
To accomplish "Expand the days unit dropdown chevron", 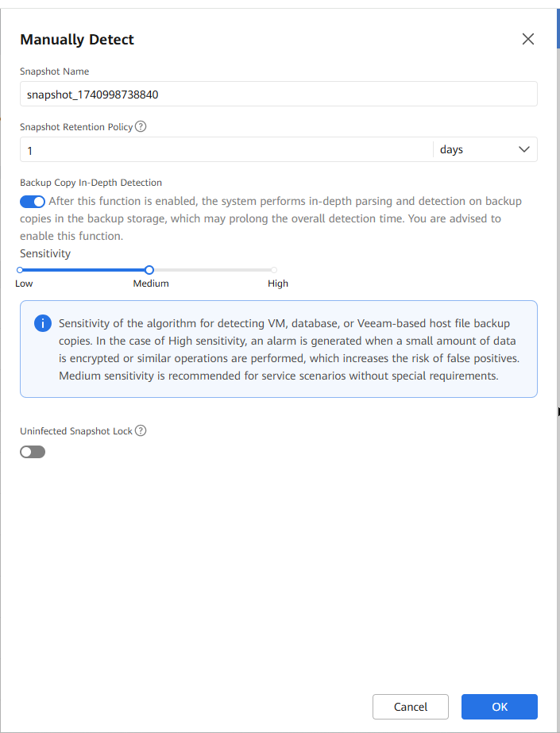I will [x=523, y=149].
